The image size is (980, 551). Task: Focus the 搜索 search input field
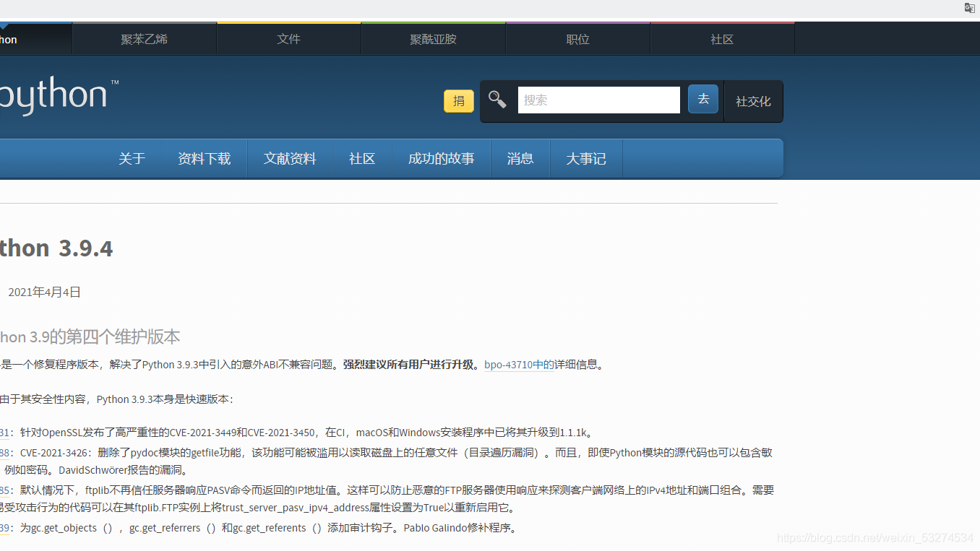point(599,100)
